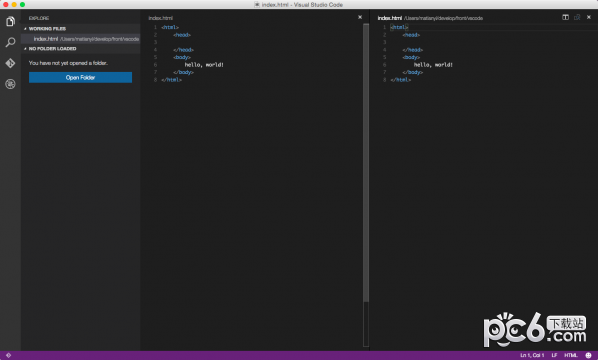The image size is (598, 360).
Task: Click line number 8 in right editor
Action: (x=384, y=80)
